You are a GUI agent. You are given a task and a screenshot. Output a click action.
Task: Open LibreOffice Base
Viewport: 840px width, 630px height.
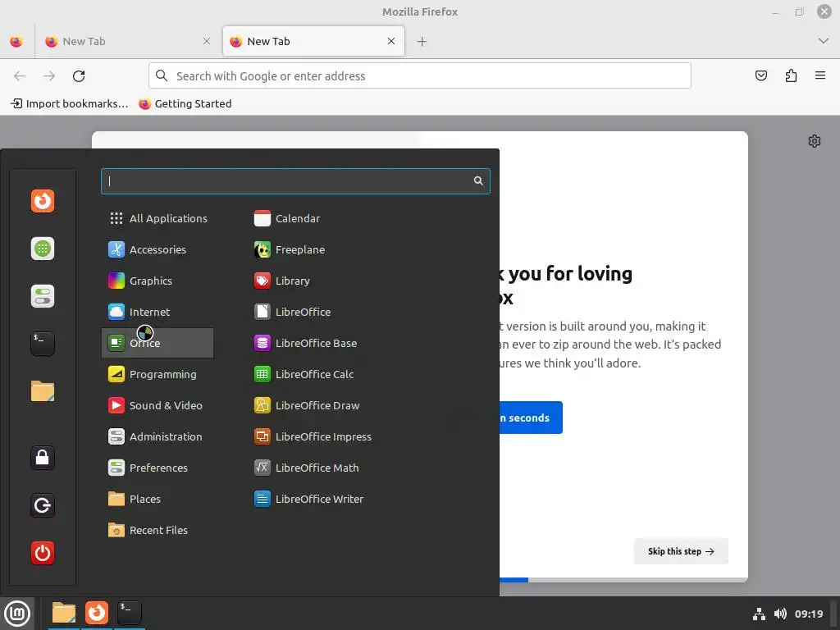pyautogui.click(x=306, y=343)
